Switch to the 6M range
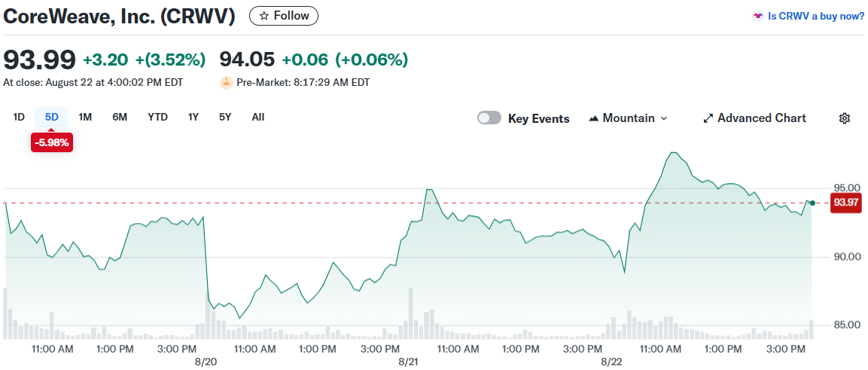This screenshot has width=868, height=370. [x=120, y=117]
